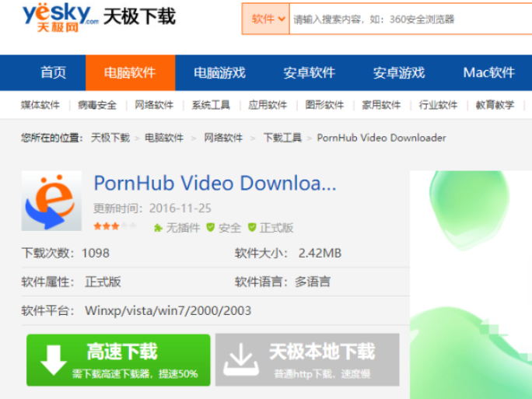
Task: Click the 更新时间 2016-11-25 text
Action: (152, 208)
